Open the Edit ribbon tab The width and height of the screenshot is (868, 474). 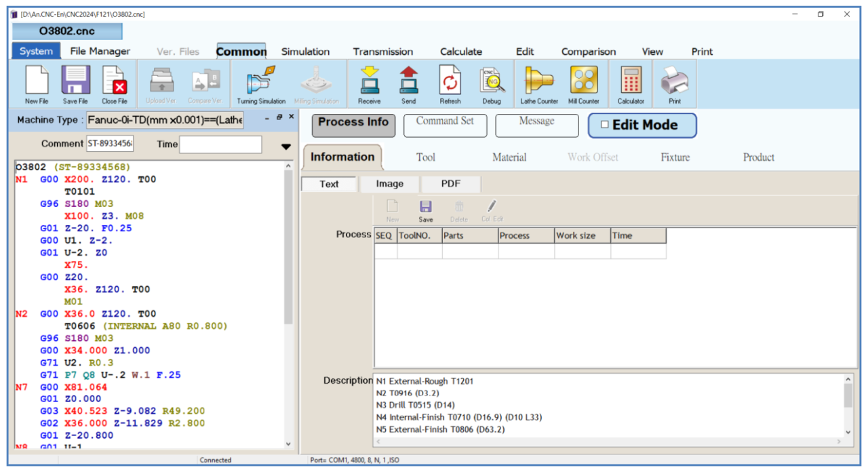[525, 52]
